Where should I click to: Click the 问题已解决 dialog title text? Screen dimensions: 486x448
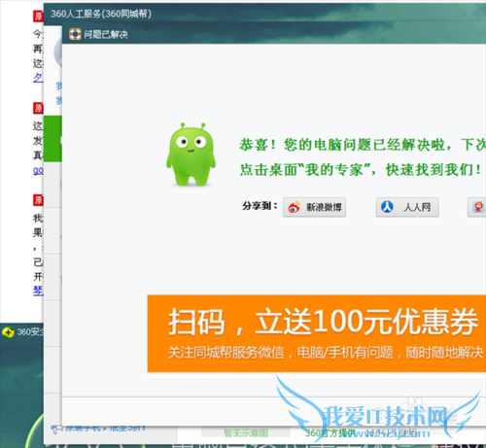point(106,34)
